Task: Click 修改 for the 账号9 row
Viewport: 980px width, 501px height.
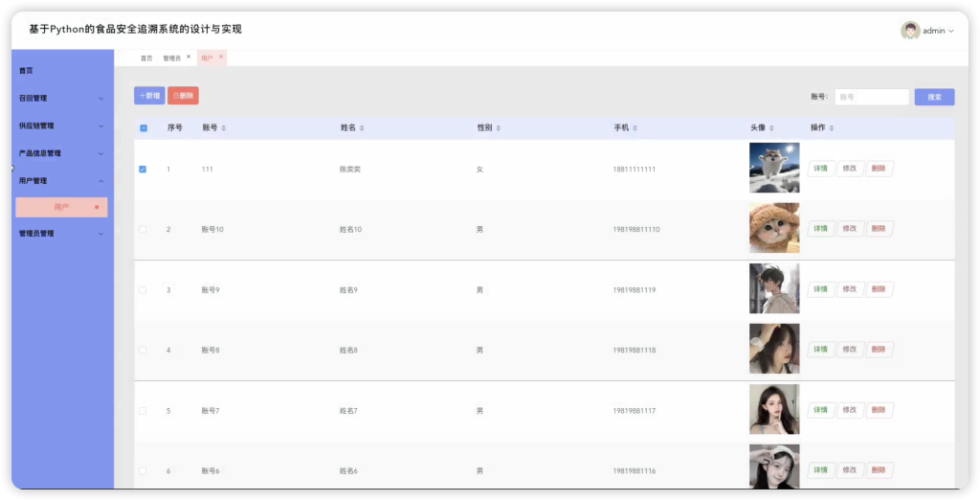Action: coord(850,289)
